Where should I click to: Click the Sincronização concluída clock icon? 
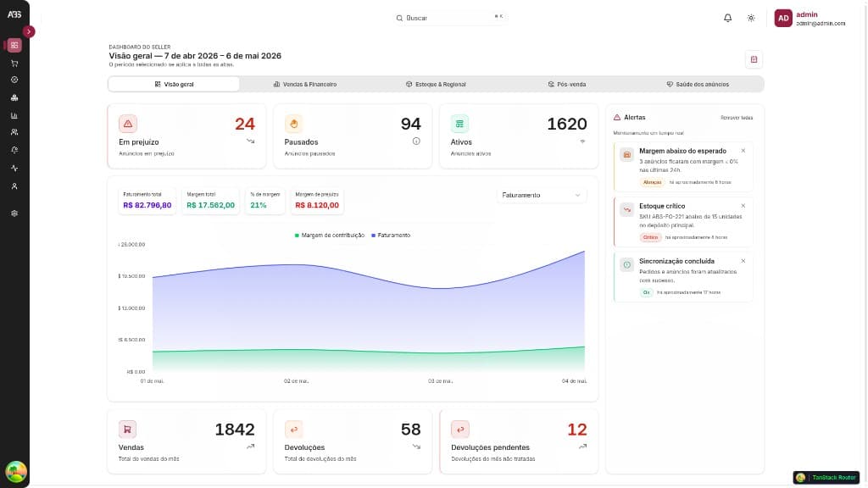coord(626,264)
